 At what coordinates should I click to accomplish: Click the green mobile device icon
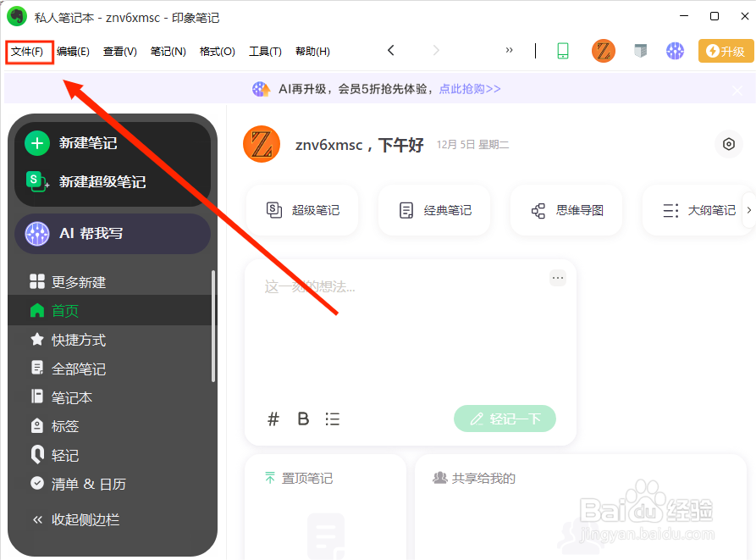coord(563,51)
